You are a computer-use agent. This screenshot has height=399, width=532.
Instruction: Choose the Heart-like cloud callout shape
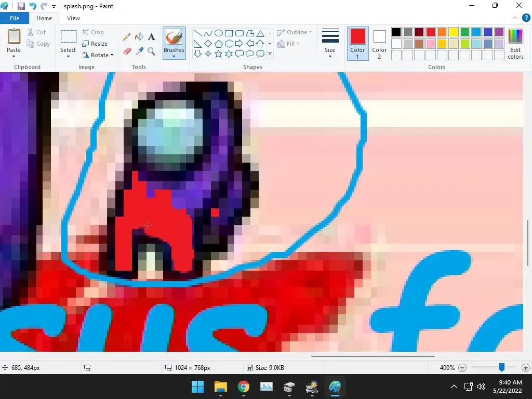pos(260,54)
